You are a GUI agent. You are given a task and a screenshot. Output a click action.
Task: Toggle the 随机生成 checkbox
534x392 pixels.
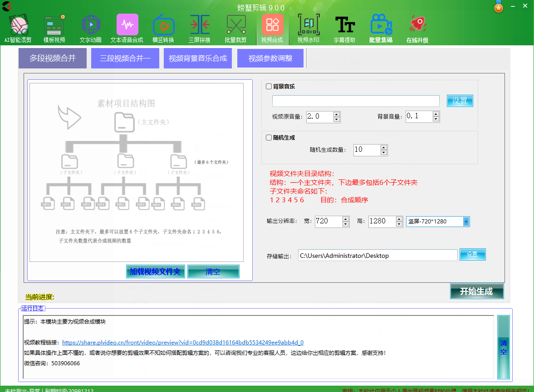coord(269,138)
